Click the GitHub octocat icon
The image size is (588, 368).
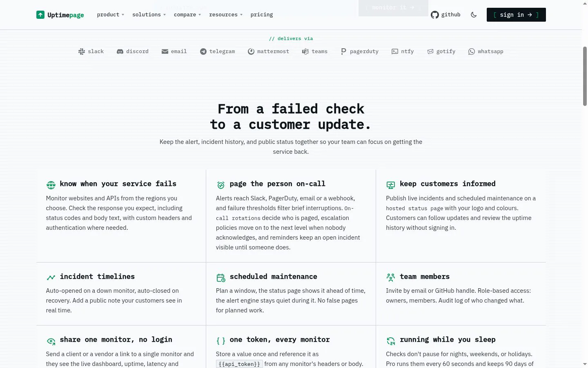435,15
